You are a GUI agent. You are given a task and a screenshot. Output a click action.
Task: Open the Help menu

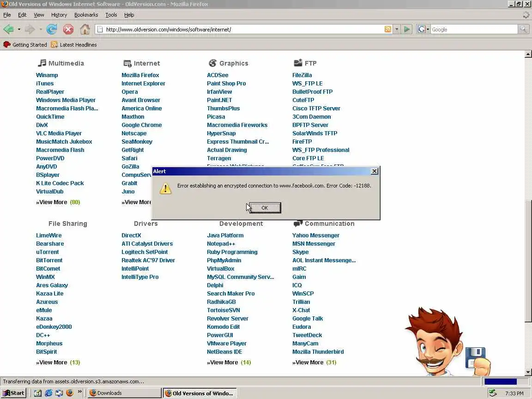tap(129, 15)
